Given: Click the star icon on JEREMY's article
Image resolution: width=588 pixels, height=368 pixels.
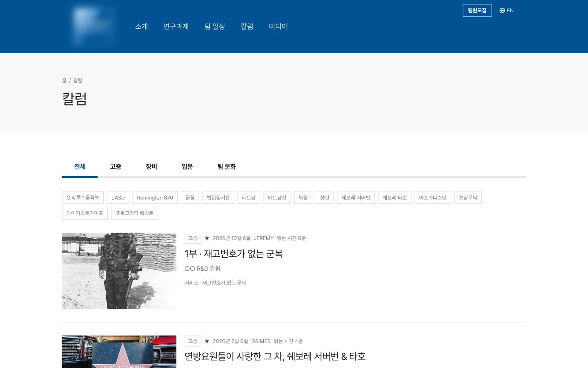Looking at the screenshot, I should pyautogui.click(x=207, y=238).
